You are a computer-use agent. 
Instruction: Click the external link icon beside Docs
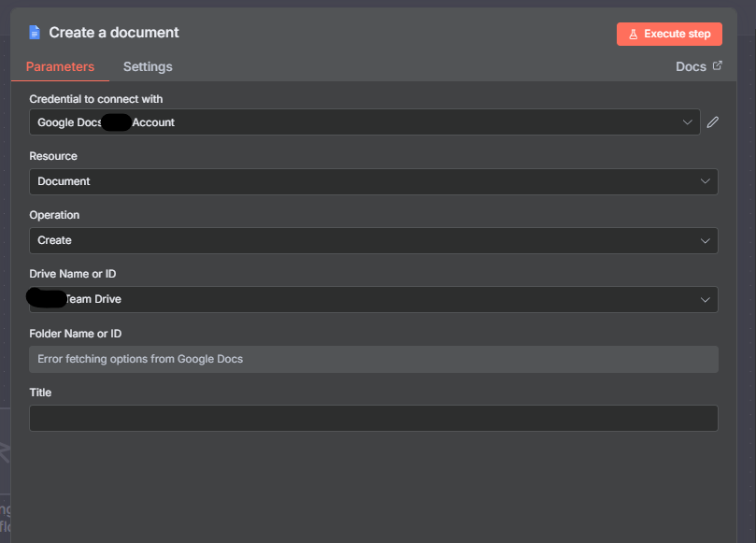718,66
